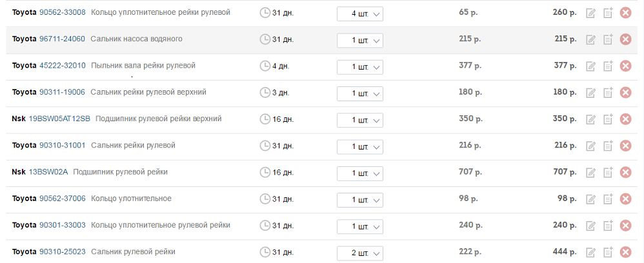Click add-note icon for 45222-32010 row
644x263 pixels.
pos(607,66)
